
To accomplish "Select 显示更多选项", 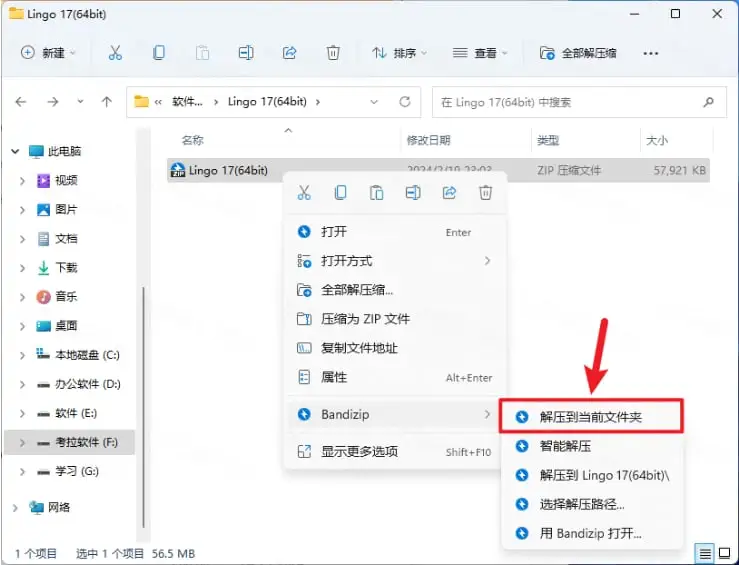I will (x=395, y=451).
